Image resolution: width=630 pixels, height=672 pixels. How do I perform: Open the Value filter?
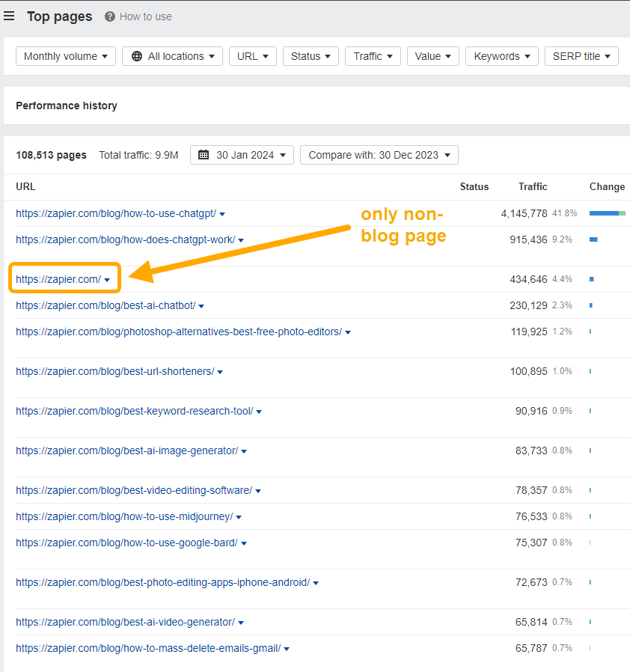tap(432, 55)
